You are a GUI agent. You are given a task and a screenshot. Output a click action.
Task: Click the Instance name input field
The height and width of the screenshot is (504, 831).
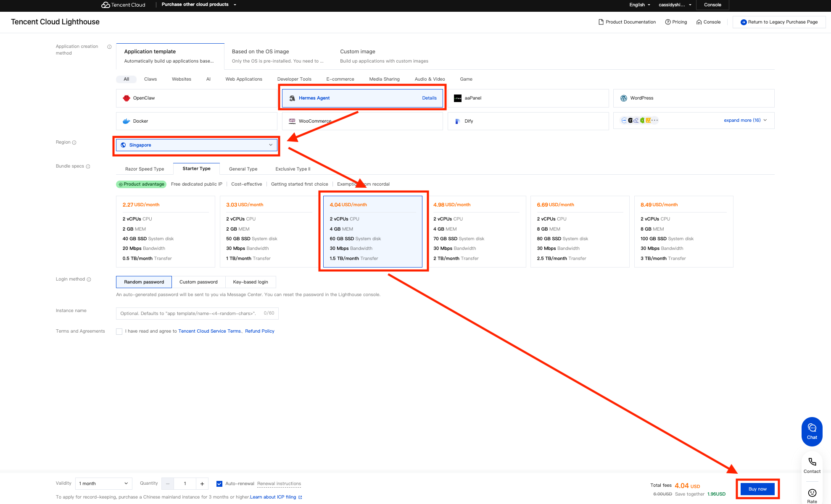tap(197, 313)
